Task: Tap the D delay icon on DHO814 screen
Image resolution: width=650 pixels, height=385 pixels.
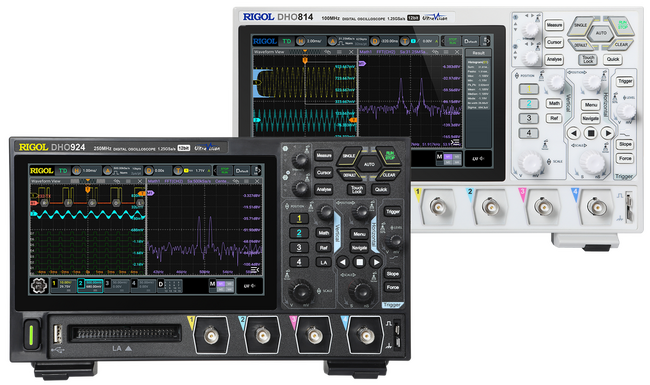Action: [x=375, y=41]
